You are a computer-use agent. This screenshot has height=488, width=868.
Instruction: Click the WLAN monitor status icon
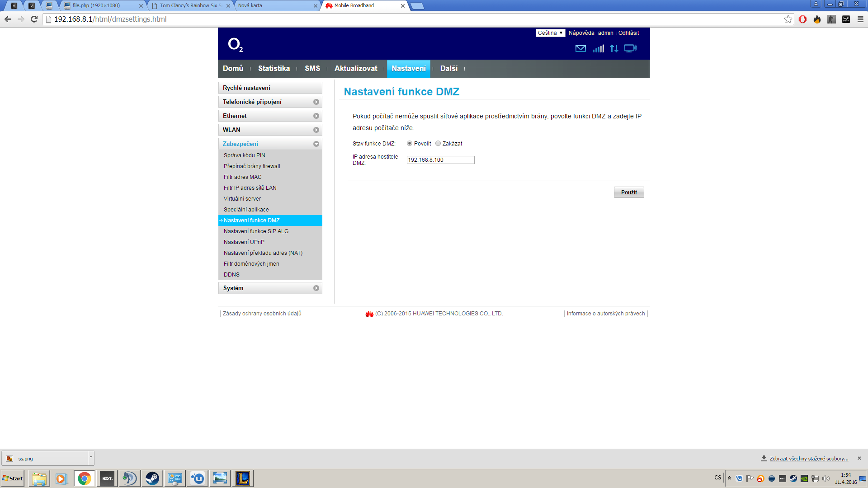coord(630,48)
